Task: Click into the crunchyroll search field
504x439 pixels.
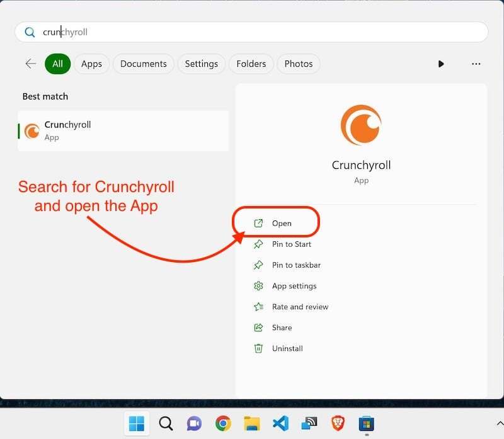Action: tap(251, 32)
